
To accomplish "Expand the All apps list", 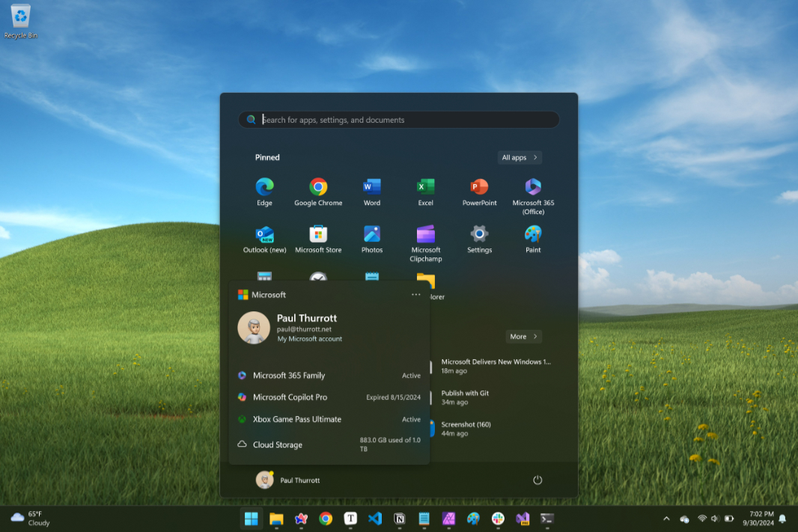I will tap(520, 158).
